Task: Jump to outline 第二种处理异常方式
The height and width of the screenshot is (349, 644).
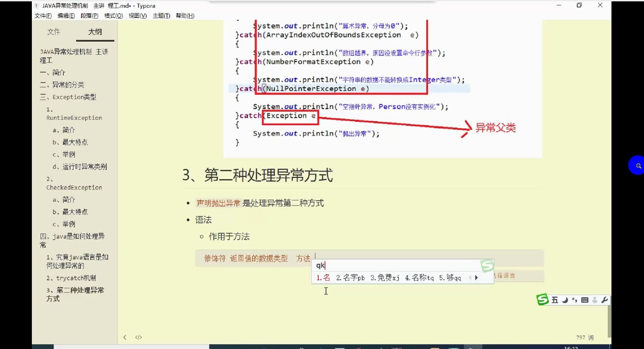Action: click(x=75, y=294)
